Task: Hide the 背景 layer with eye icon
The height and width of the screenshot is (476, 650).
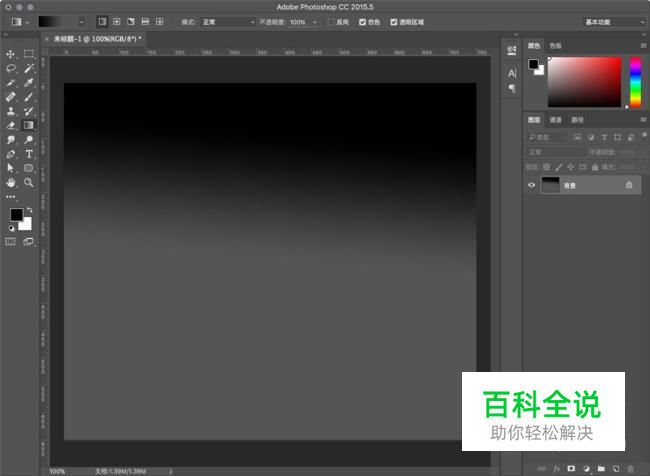Action: (532, 185)
